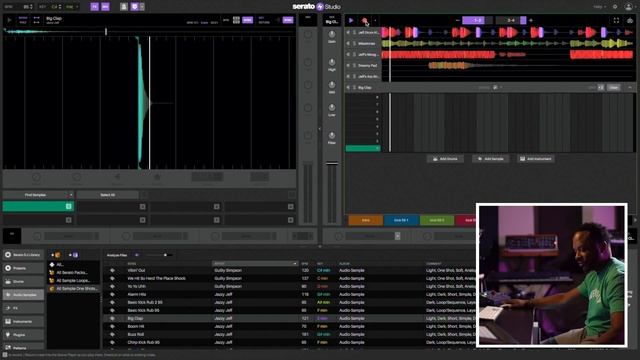Click the sequencer play button
Image resolution: width=640 pixels, height=360 pixels.
(351, 20)
